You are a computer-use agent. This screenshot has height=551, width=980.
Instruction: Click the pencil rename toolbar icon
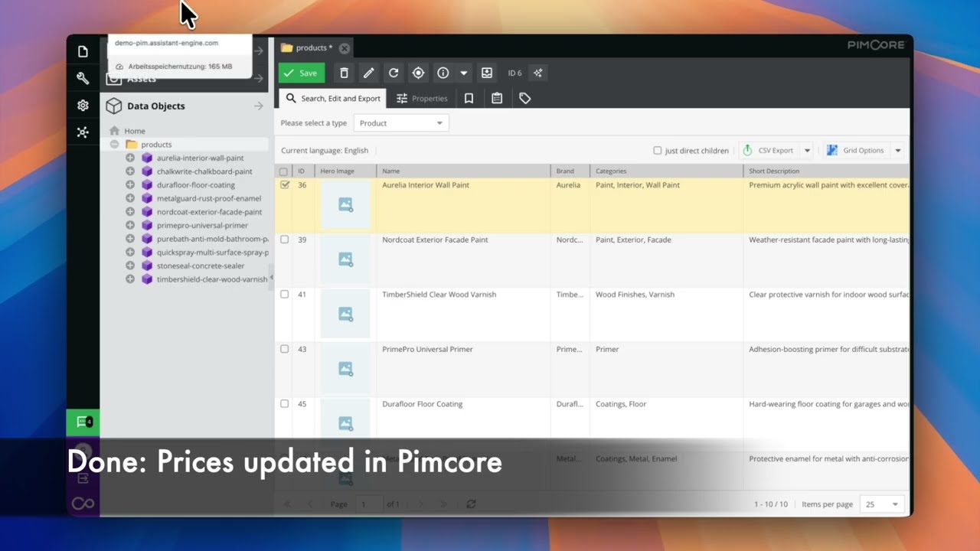tap(368, 73)
